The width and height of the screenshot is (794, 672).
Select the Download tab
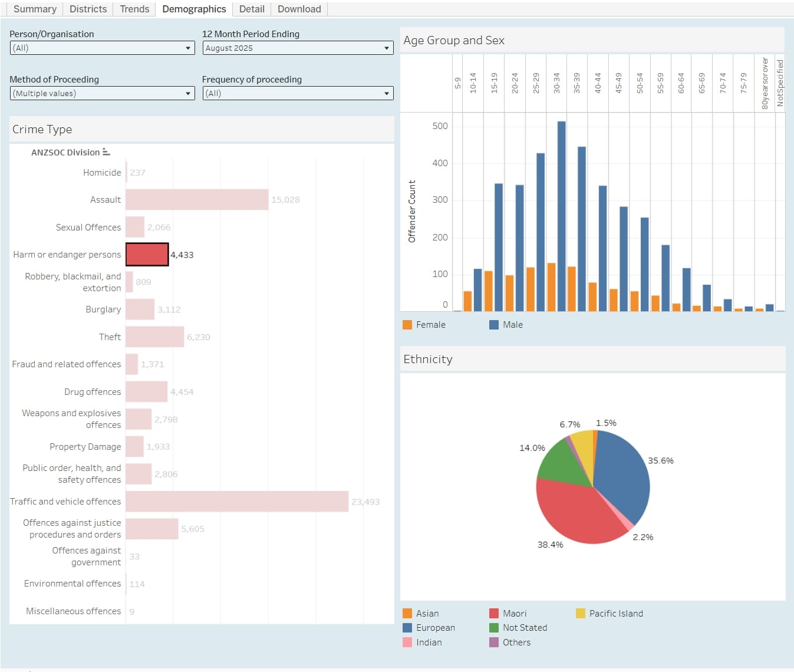click(299, 9)
